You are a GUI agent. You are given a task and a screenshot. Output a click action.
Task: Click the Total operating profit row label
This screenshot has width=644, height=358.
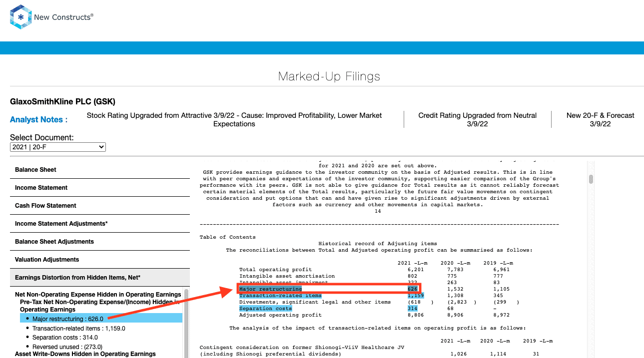(275, 270)
